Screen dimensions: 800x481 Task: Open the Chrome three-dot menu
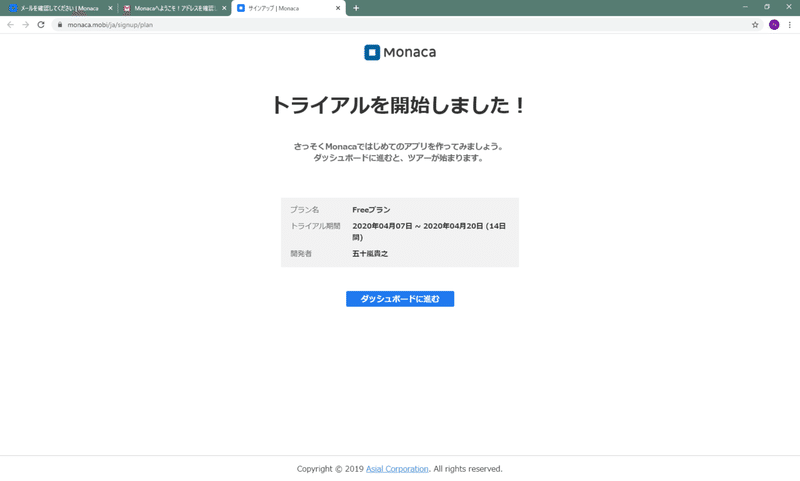pyautogui.click(x=789, y=24)
